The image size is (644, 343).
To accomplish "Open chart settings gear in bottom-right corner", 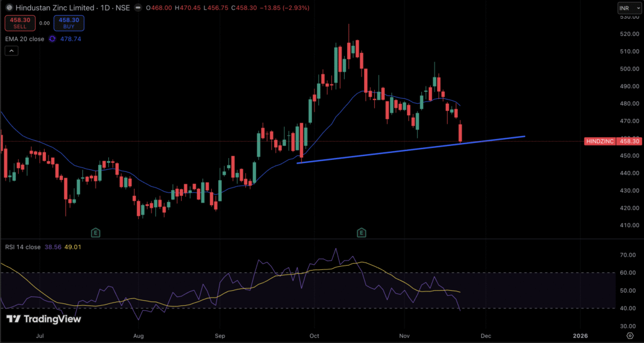I will [x=630, y=337].
